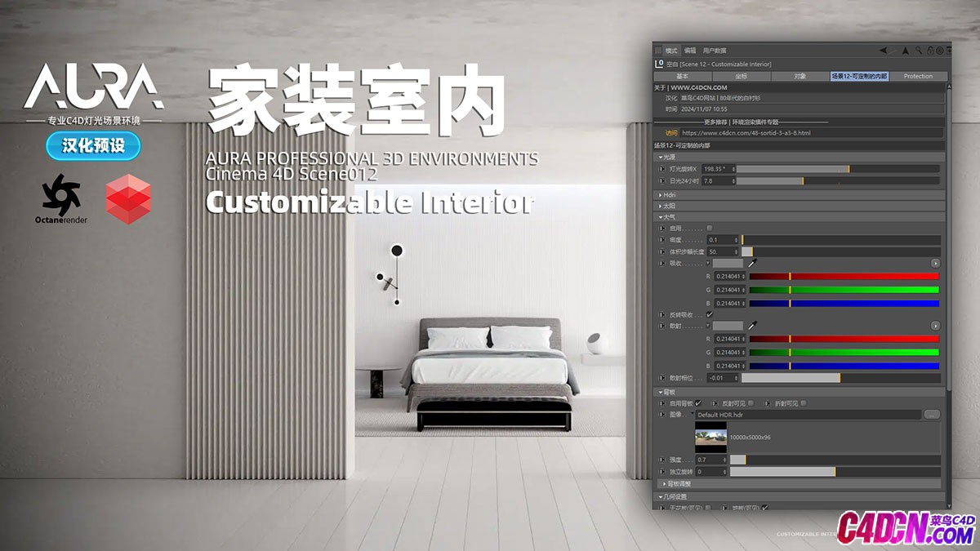This screenshot has height=551, width=980.
Task: Click the keyframe icon beside 散射相位
Action: coord(661,378)
